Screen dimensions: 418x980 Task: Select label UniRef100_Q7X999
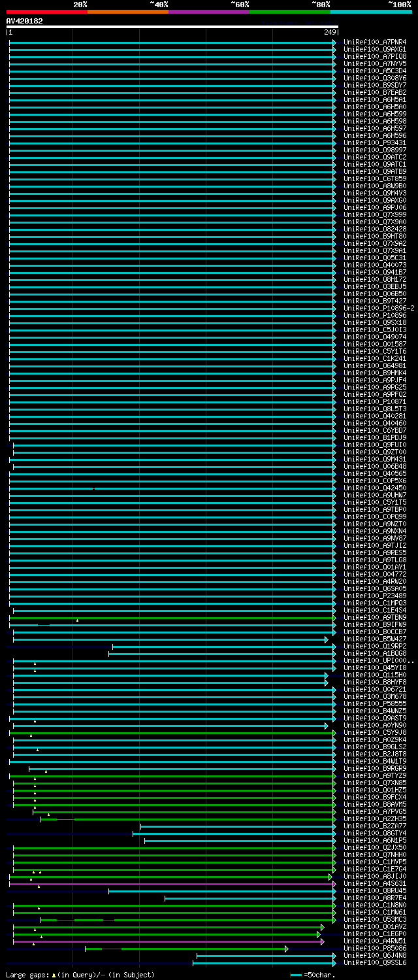pos(375,214)
